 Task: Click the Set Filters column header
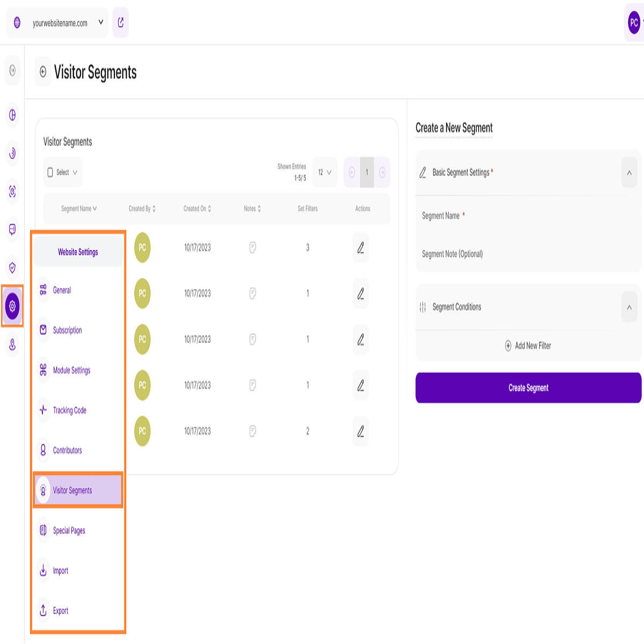(x=308, y=209)
